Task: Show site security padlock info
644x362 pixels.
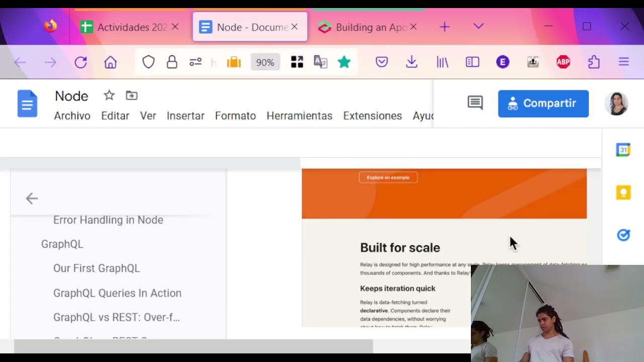Action: coord(172,62)
